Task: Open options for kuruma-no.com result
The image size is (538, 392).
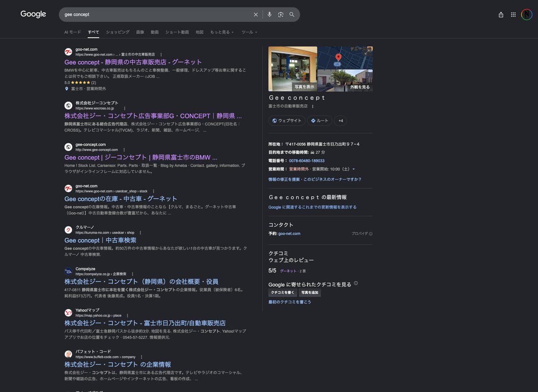Action: click(x=140, y=233)
